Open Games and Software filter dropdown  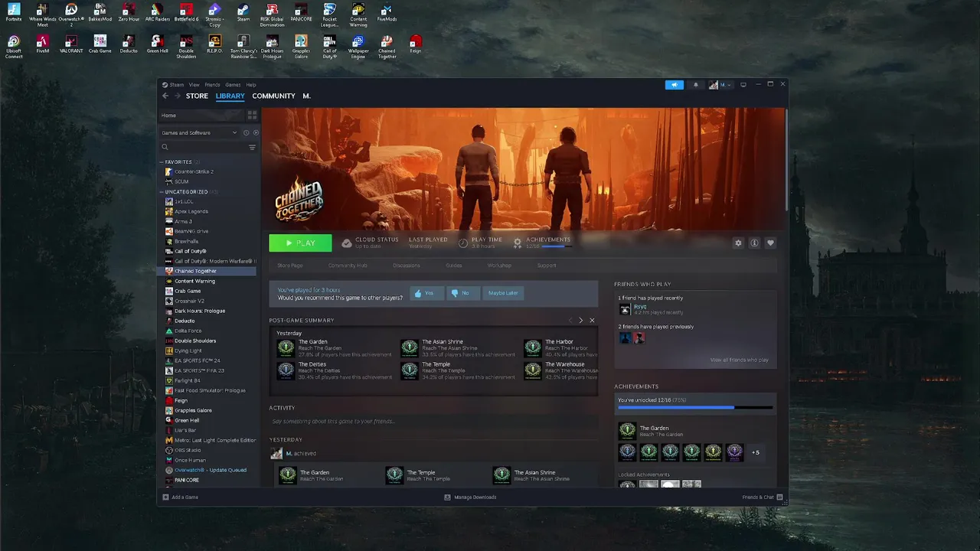(x=199, y=132)
